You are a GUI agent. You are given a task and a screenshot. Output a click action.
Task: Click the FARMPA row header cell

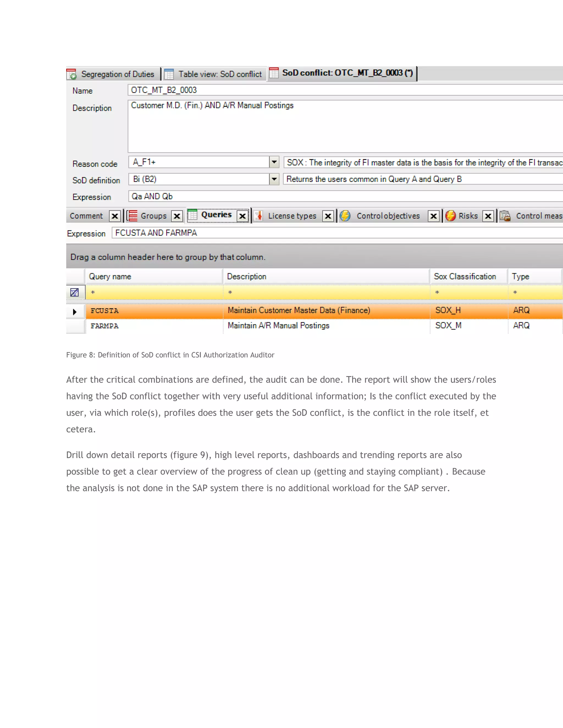(x=76, y=326)
